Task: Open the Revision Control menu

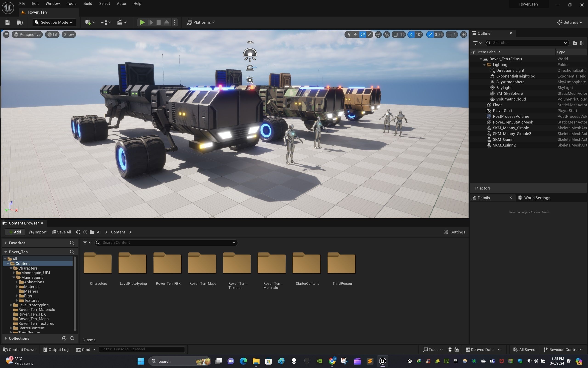Action: (x=563, y=350)
